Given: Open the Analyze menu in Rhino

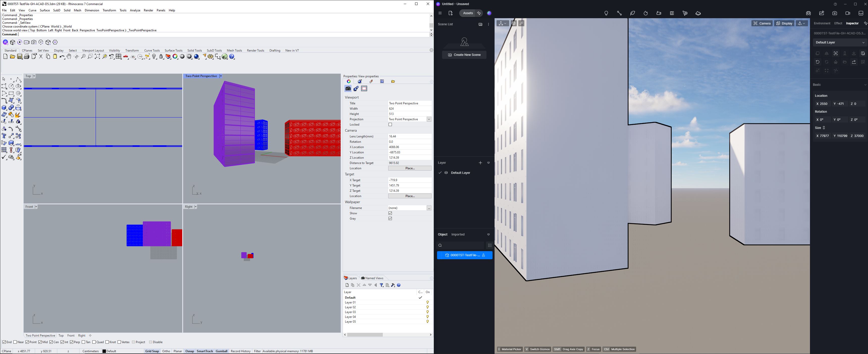Looking at the screenshot, I should [x=135, y=10].
